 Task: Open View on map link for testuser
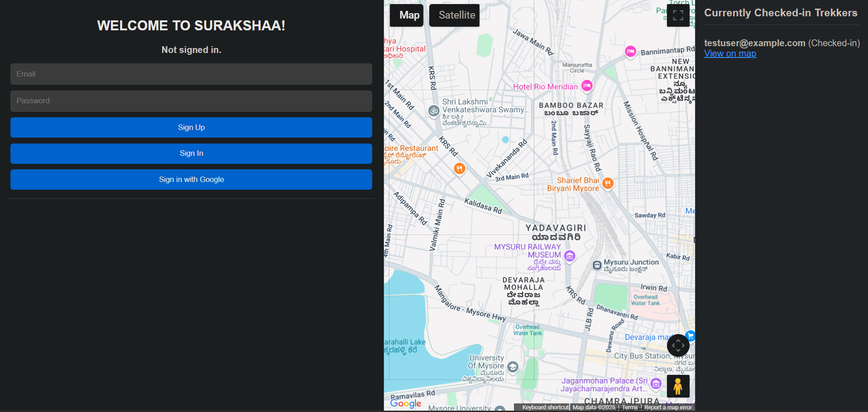[730, 54]
